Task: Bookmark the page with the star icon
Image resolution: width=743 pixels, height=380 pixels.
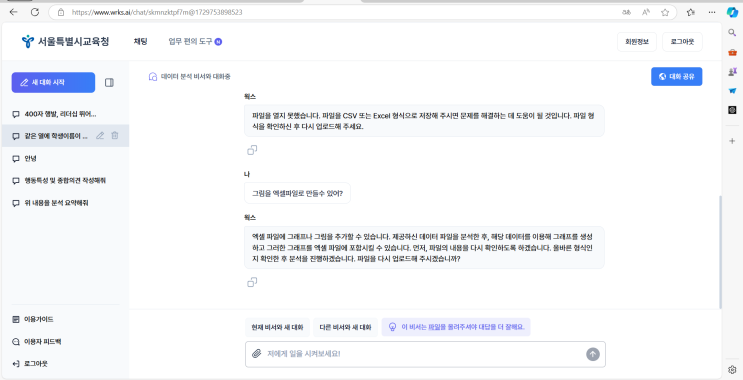Action: pos(665,12)
